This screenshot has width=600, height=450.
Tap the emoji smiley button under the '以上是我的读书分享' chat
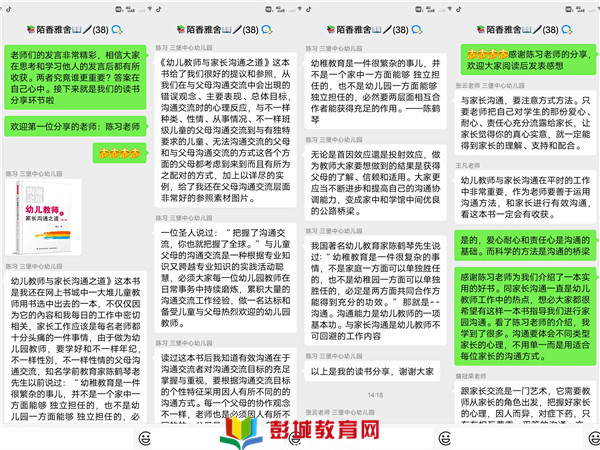[x=445, y=438]
